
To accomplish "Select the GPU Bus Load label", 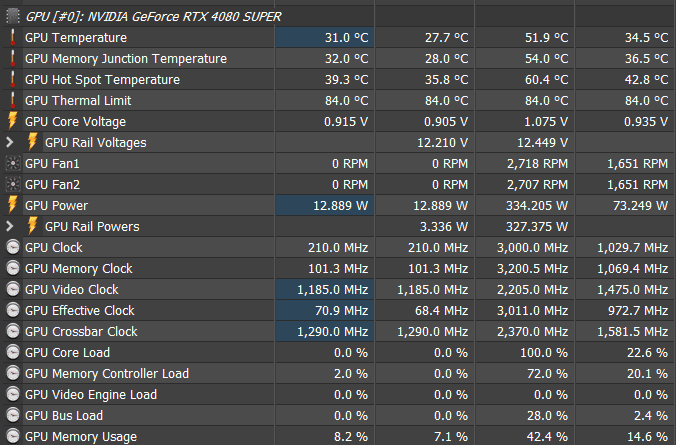I will tap(64, 416).
